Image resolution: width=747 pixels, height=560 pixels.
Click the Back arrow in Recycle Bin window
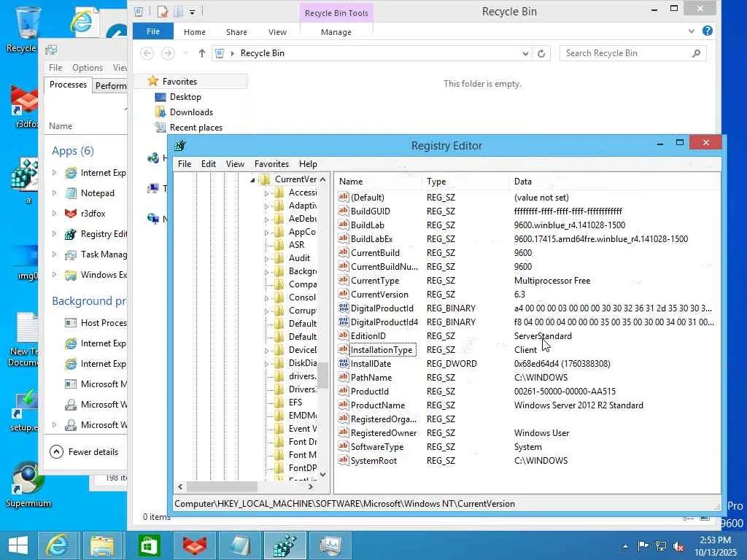pyautogui.click(x=147, y=53)
